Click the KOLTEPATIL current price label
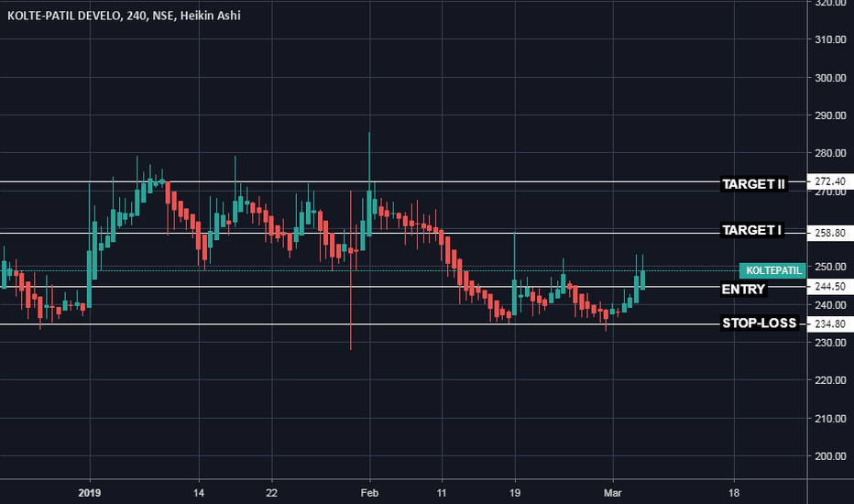 772,271
